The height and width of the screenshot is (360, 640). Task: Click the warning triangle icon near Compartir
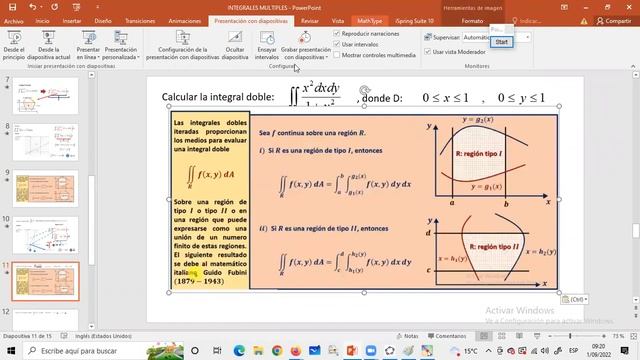coord(584,21)
